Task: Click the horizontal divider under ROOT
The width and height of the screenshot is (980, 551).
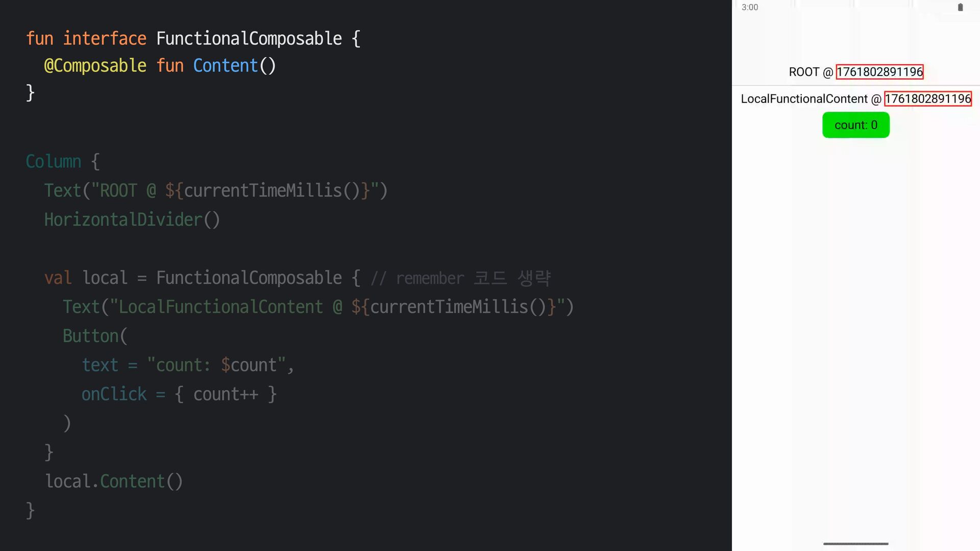Action: [x=855, y=86]
